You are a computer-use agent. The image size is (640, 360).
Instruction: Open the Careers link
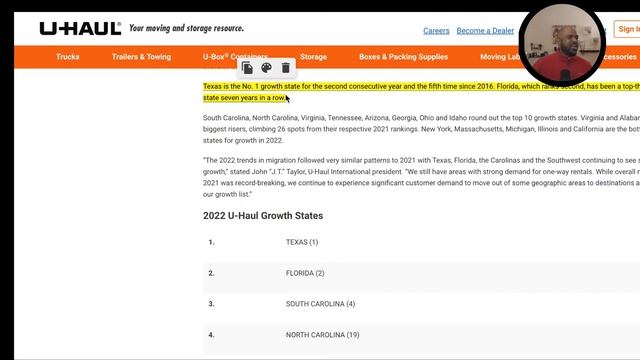436,31
